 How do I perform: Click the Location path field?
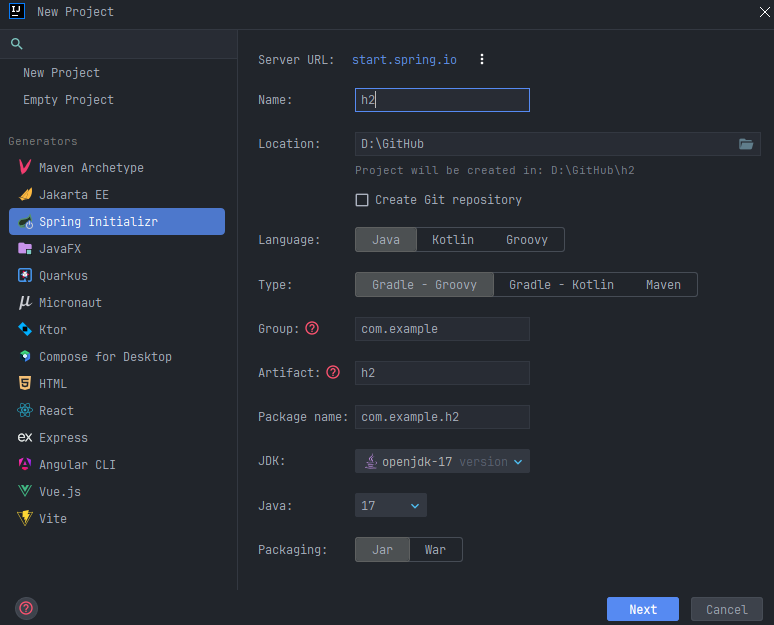click(558, 144)
